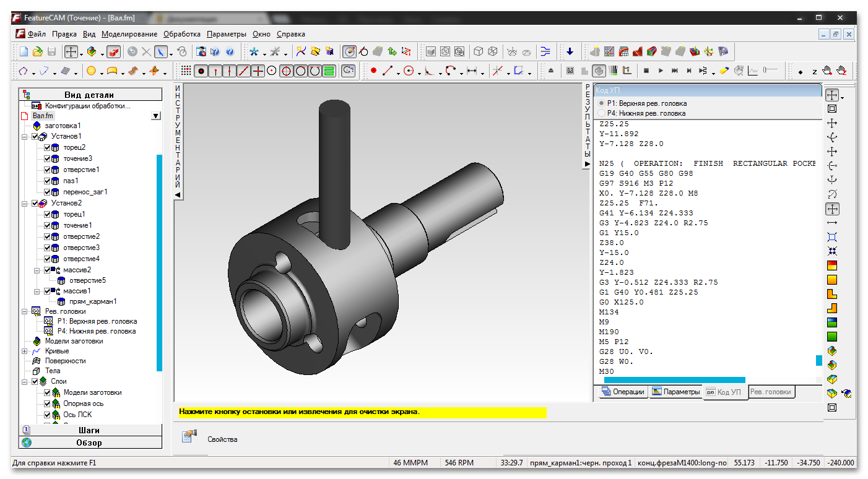Click the green horizontal lines snap icon

coord(329,71)
